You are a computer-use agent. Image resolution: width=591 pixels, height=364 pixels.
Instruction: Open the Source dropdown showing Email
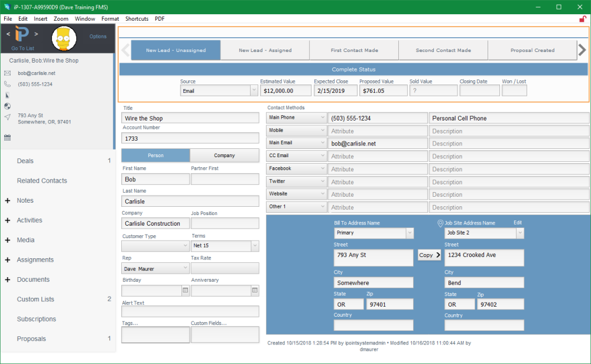[218, 91]
